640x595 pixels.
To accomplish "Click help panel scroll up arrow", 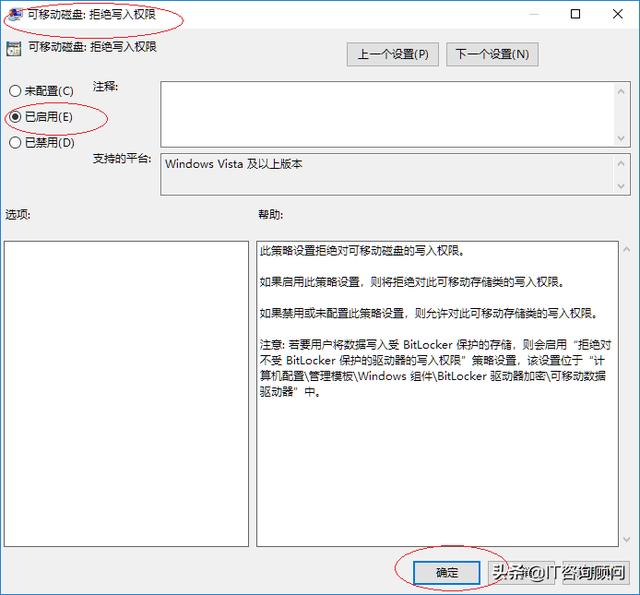I will coord(627,249).
